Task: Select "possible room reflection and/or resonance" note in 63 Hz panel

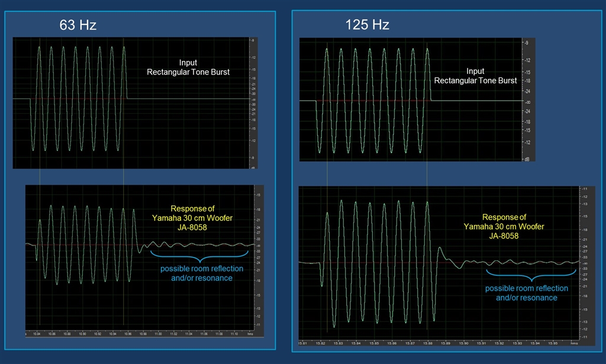Action: 202,273
